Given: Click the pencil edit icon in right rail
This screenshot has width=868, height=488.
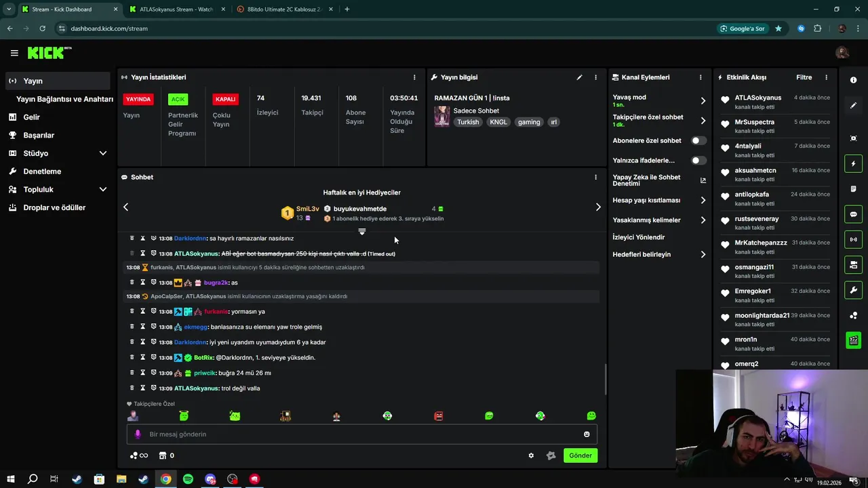Looking at the screenshot, I should [x=853, y=106].
